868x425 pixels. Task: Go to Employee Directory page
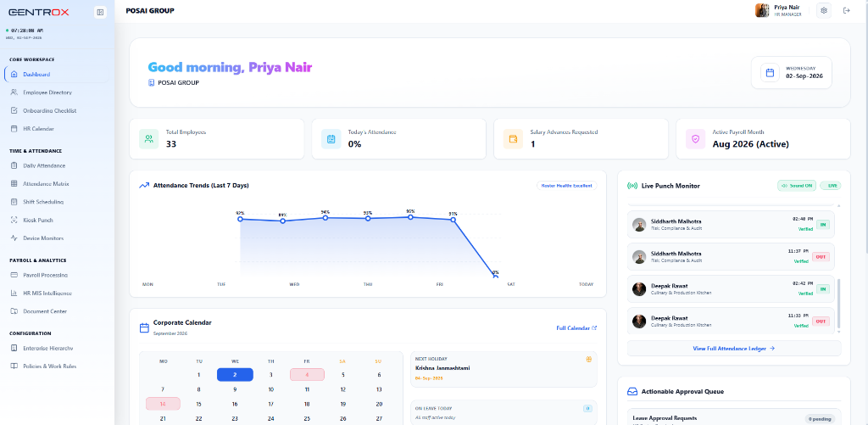tap(57, 92)
